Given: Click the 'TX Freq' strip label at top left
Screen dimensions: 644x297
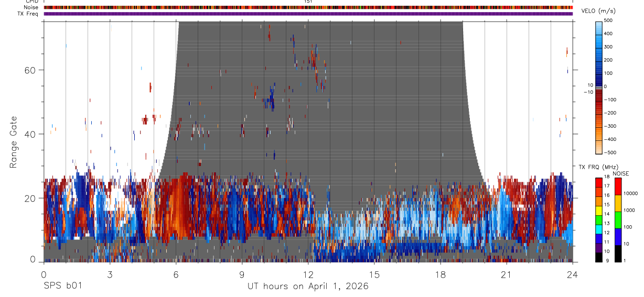Looking at the screenshot, I should tap(28, 14).
